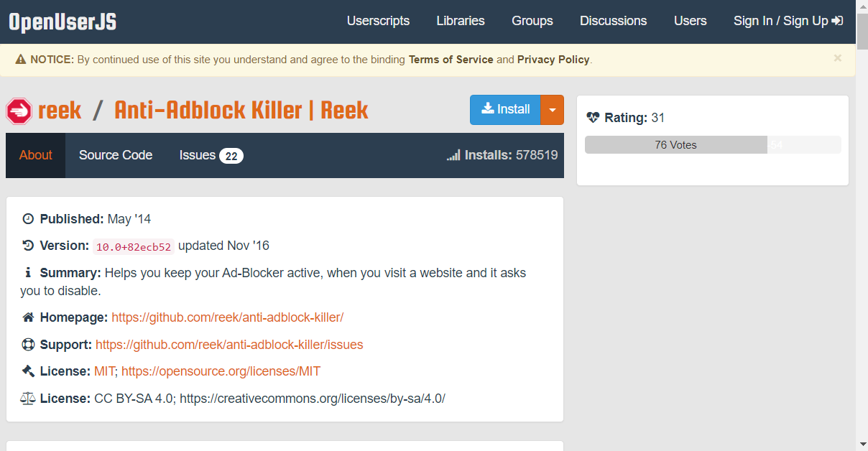Go to Userscripts in the top navigation
The image size is (868, 451).
click(x=378, y=21)
